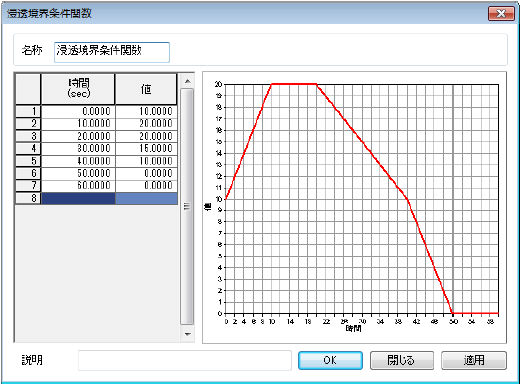Select row header 1

coord(28,111)
